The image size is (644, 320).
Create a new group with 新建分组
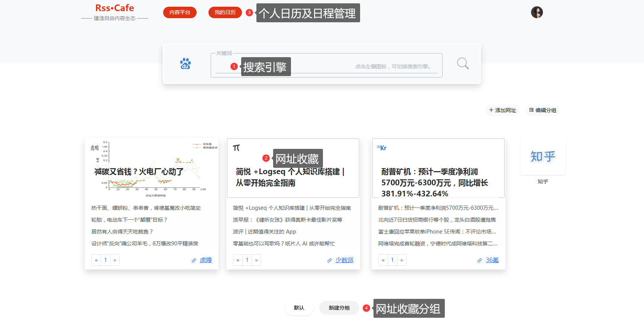coord(339,308)
